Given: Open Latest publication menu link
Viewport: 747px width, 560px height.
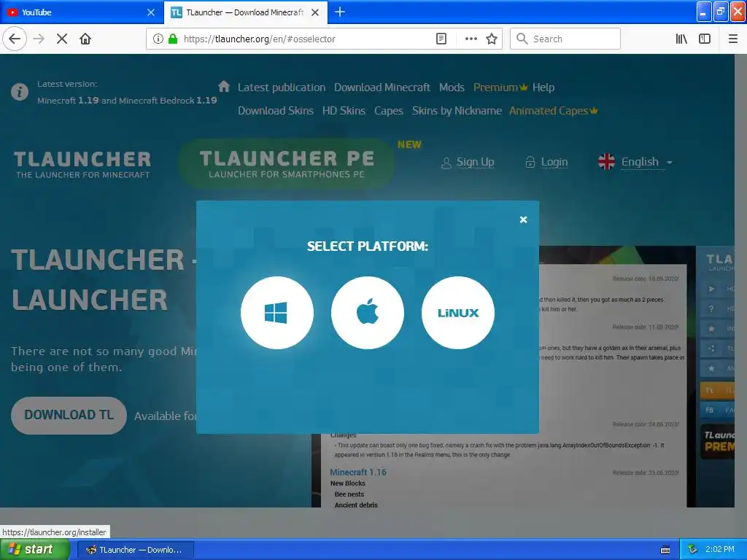Looking at the screenshot, I should coord(282,87).
